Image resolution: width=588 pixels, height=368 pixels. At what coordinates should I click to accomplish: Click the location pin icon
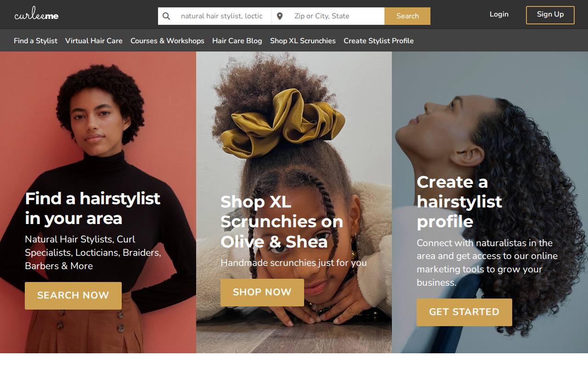(280, 16)
